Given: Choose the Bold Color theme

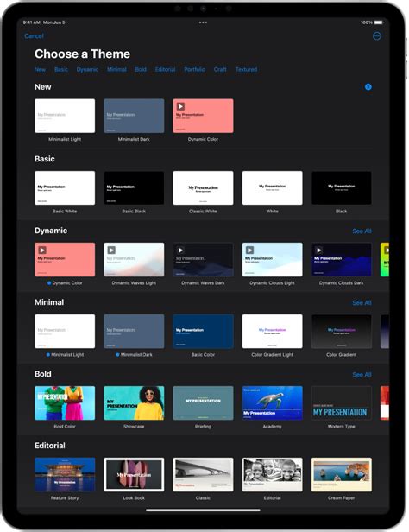Looking at the screenshot, I should tap(65, 402).
